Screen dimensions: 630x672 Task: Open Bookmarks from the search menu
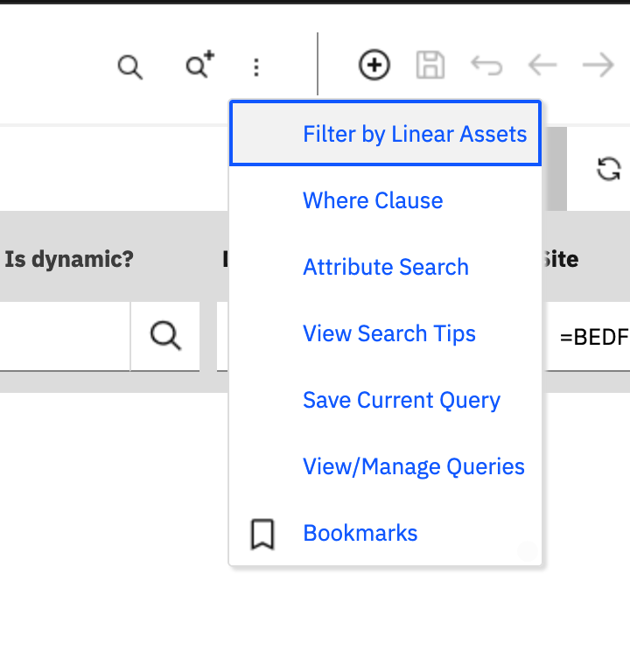click(360, 533)
